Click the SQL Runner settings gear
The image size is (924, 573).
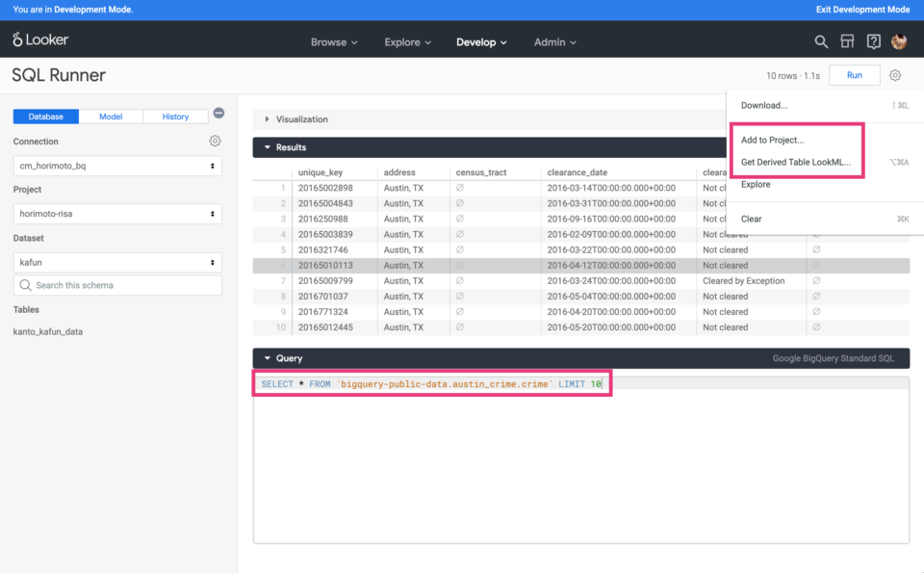[895, 75]
